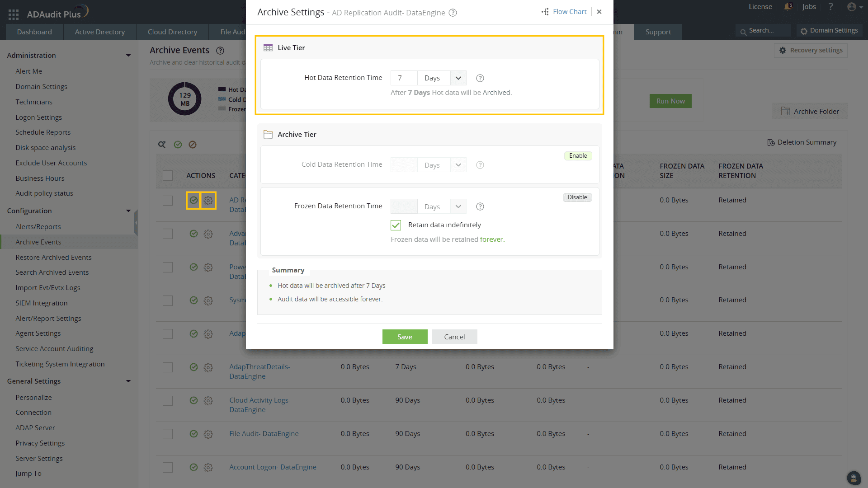This screenshot has width=868, height=488.
Task: Open the Support tab
Action: click(658, 32)
